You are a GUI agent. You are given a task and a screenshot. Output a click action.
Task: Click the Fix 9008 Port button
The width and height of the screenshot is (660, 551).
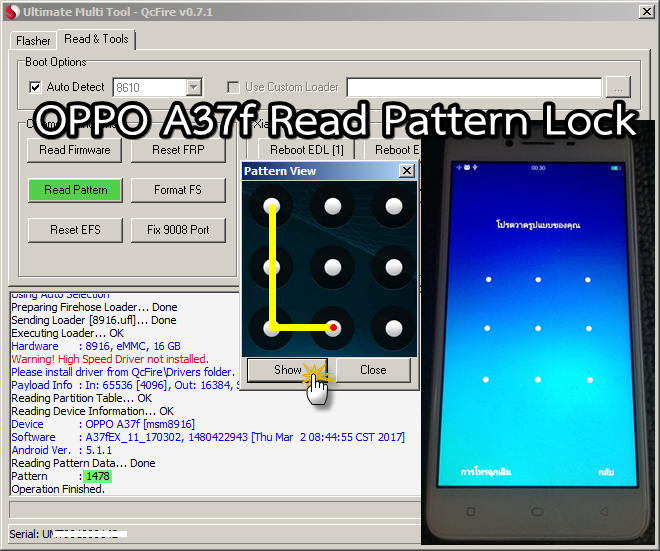(178, 230)
